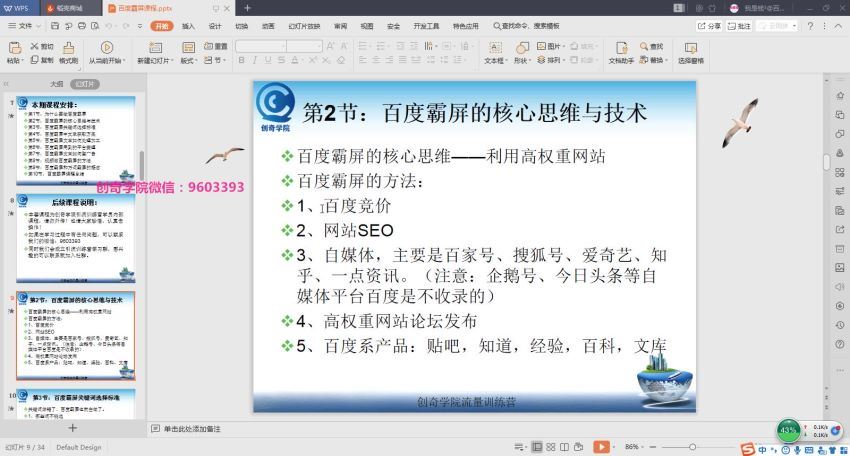Image resolution: width=850 pixels, height=456 pixels.
Task: Toggle Subscript formatting button
Action: tap(326, 60)
